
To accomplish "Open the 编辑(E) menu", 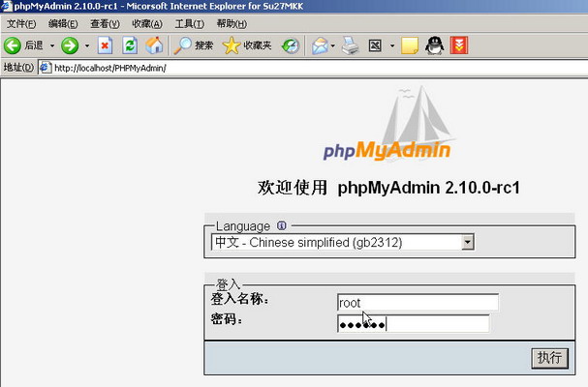I will coord(63,24).
